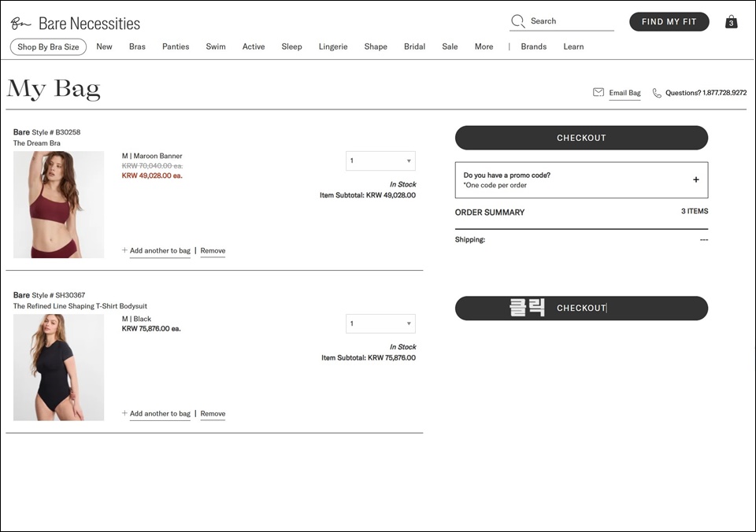
Task: Open the shopping bag icon showing 3
Action: point(732,22)
